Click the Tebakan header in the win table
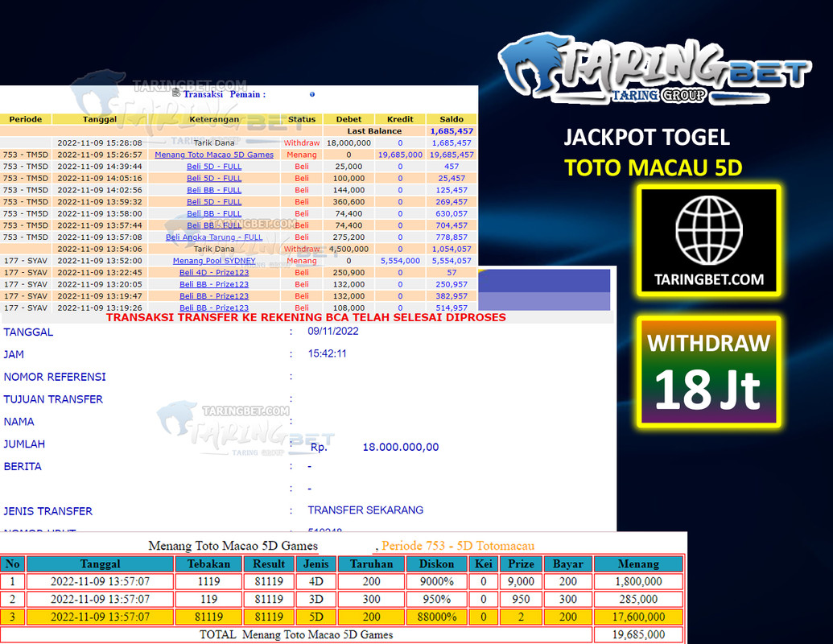 click(208, 563)
